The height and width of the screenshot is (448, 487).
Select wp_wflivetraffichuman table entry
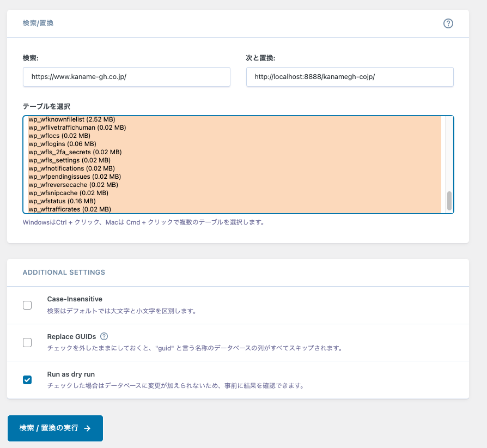77,128
